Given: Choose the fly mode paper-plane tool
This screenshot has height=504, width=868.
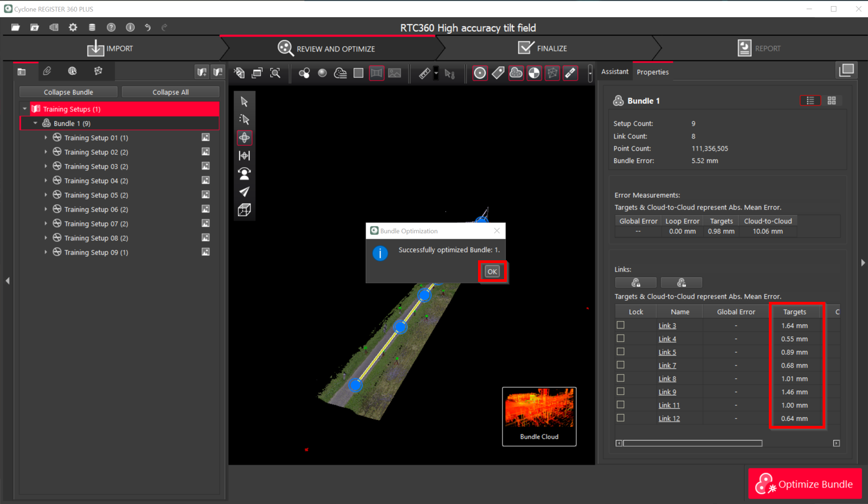Looking at the screenshot, I should [244, 192].
